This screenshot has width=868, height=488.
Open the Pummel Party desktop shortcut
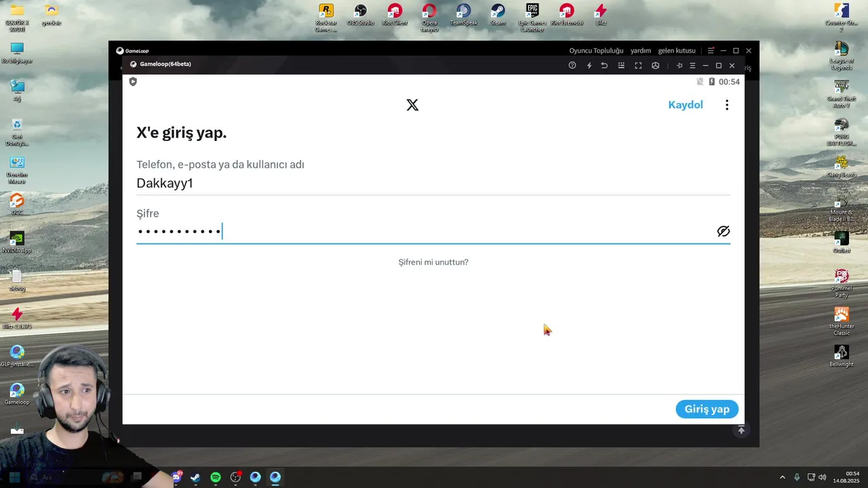pos(842,283)
